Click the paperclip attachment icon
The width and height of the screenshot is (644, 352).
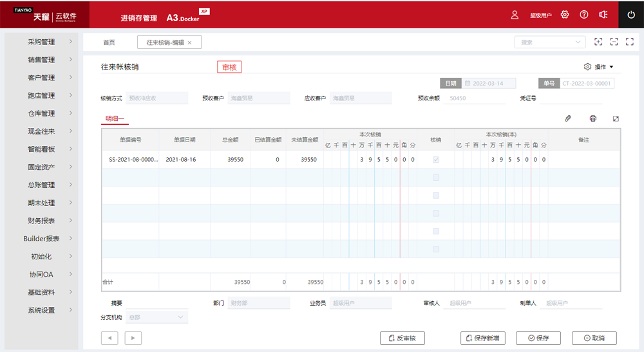click(x=568, y=118)
